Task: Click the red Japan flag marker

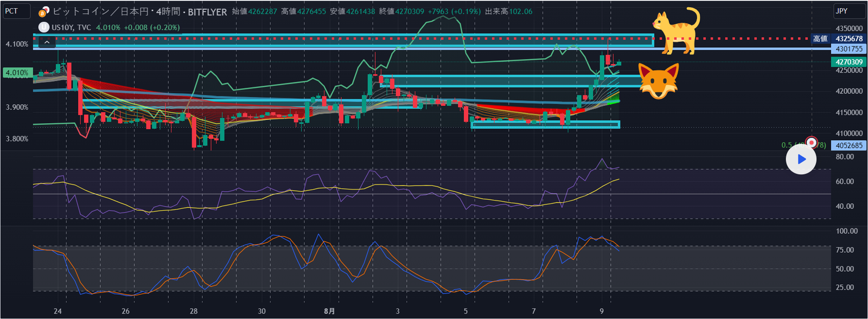Action: click(x=812, y=142)
